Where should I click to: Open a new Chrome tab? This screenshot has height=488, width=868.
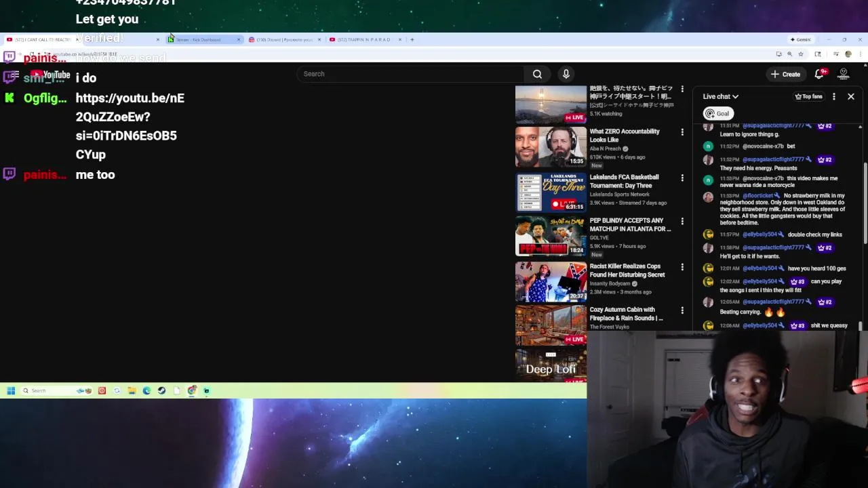click(x=412, y=39)
